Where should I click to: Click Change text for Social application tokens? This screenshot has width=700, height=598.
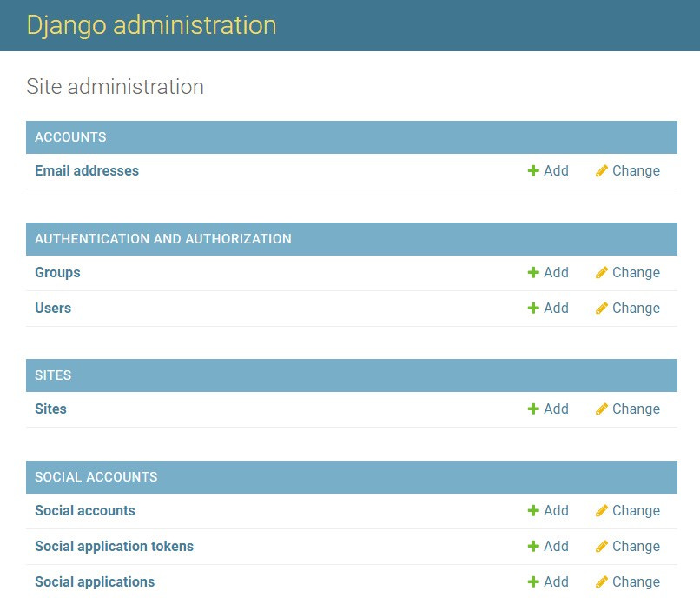pyautogui.click(x=636, y=547)
